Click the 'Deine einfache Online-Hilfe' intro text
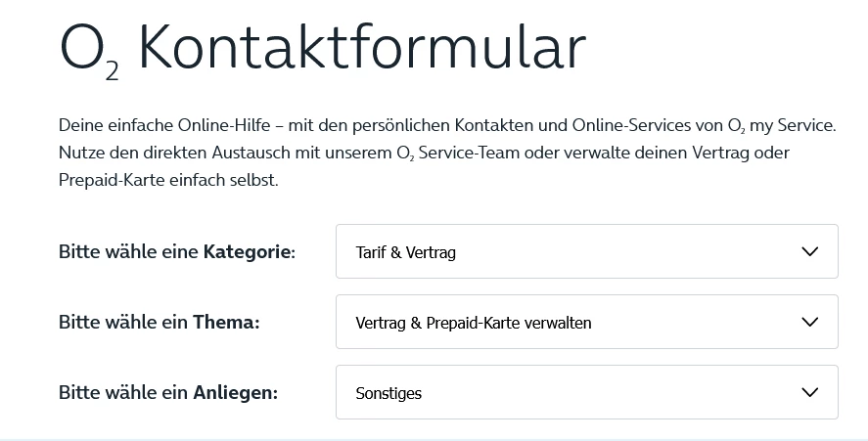 [157, 126]
